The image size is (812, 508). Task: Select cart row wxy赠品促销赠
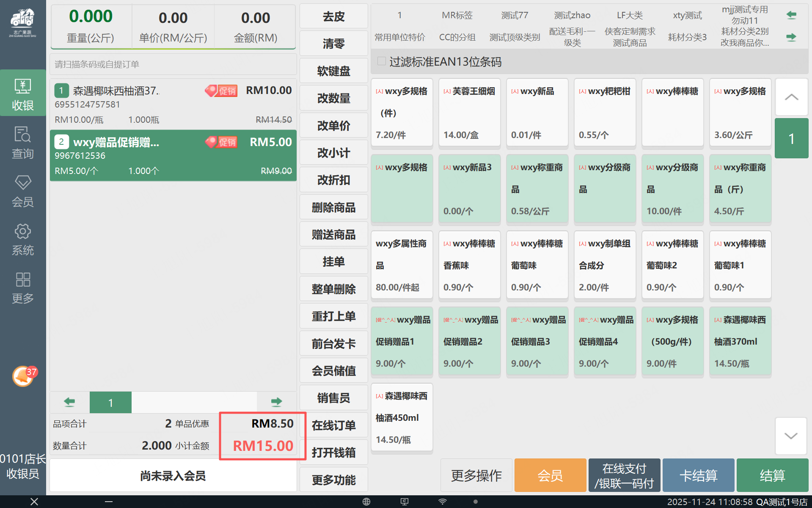pyautogui.click(x=173, y=155)
